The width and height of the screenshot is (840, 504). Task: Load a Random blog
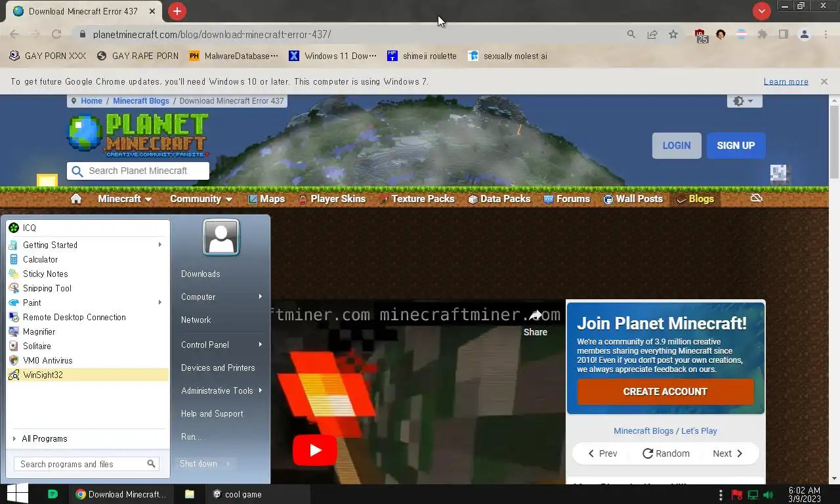pos(665,453)
